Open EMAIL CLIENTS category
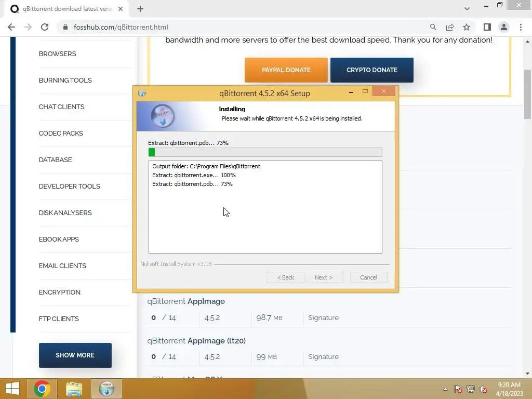 point(62,265)
